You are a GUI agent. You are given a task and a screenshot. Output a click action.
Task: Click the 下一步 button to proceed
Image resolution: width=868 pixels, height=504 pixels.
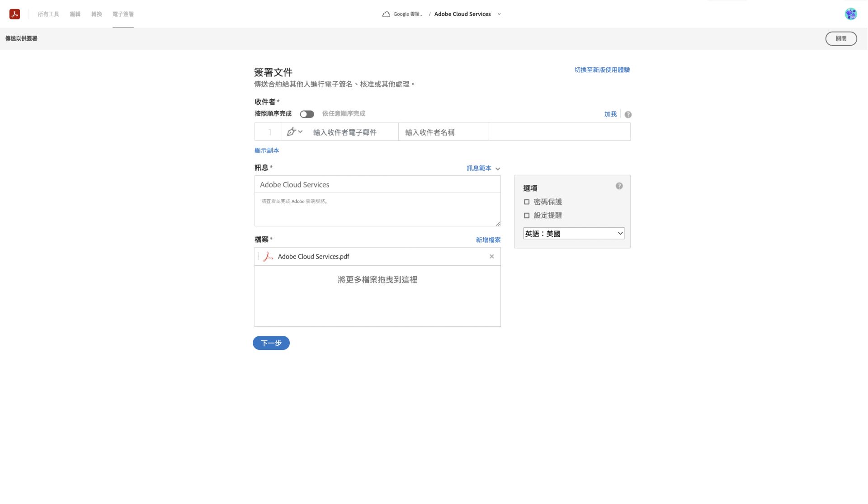[x=270, y=343]
